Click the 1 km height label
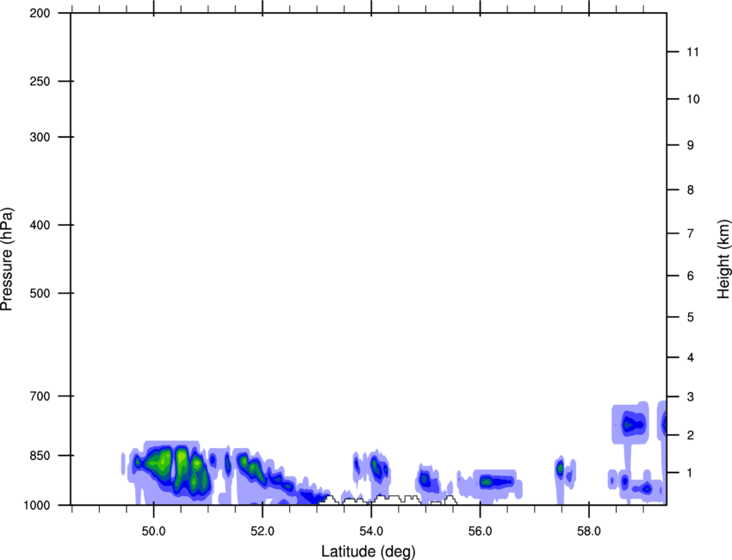The height and width of the screenshot is (560, 732). tap(691, 473)
